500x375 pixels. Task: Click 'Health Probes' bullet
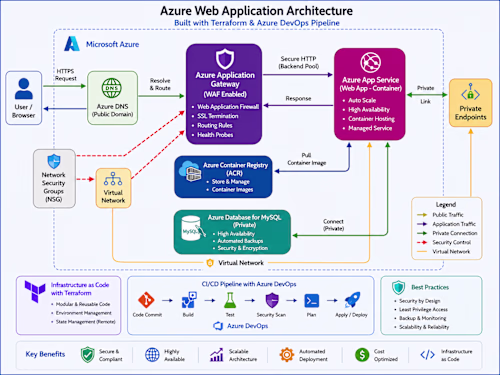coord(215,135)
